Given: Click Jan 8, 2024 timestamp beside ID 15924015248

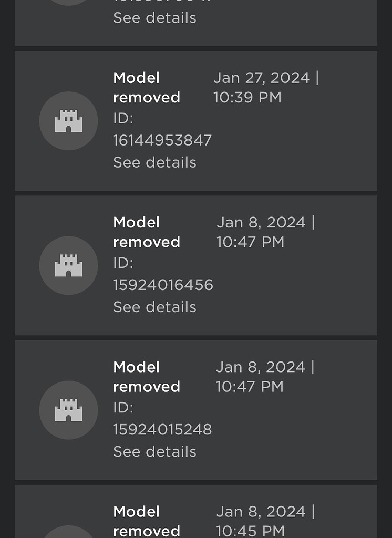Looking at the screenshot, I should click(265, 377).
